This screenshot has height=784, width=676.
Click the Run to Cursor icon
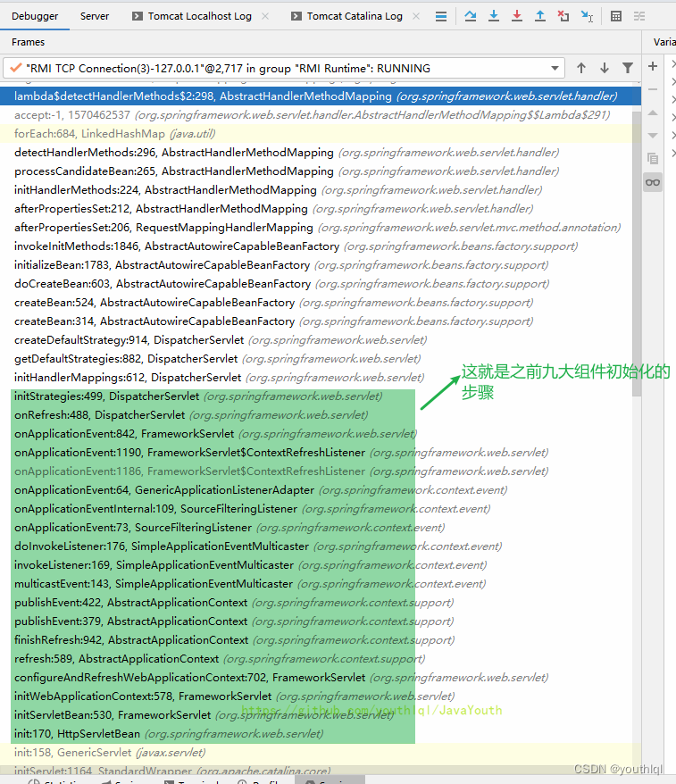[587, 16]
